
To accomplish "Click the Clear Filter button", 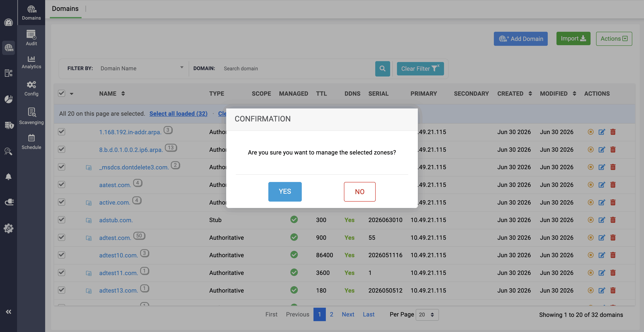I will tap(420, 69).
